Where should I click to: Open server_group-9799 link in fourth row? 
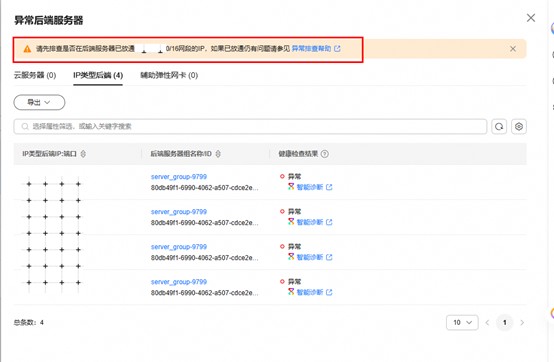pyautogui.click(x=179, y=282)
